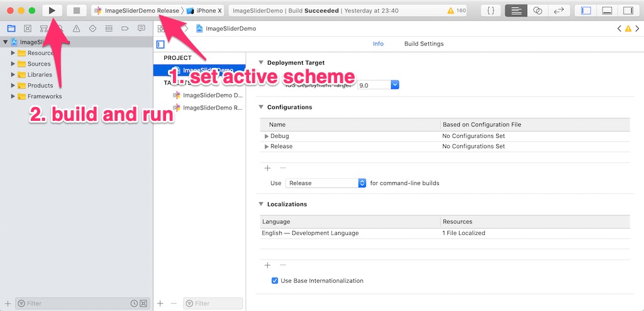Toggle the Debug area visibility
Screen dimensions: 644x311
[607, 11]
